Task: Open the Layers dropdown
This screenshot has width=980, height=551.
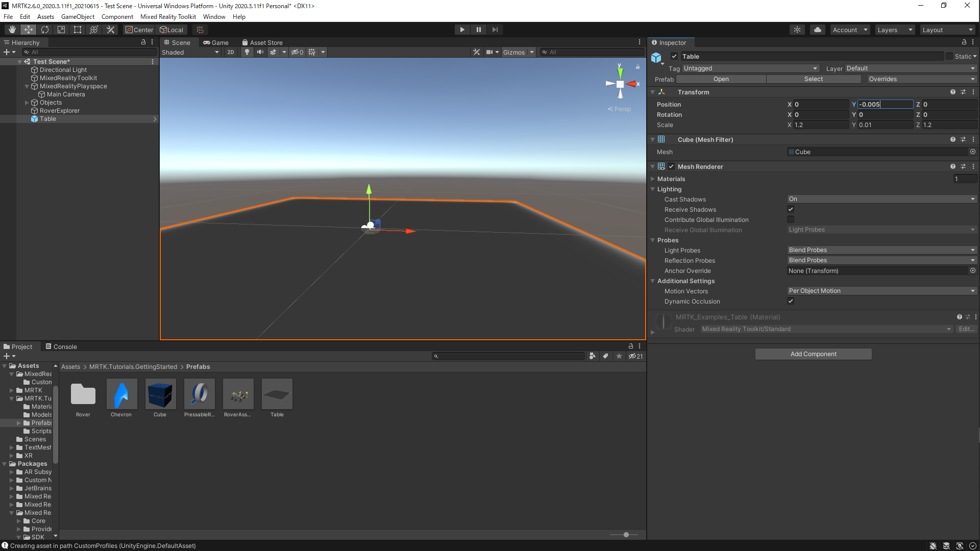Action: click(894, 30)
